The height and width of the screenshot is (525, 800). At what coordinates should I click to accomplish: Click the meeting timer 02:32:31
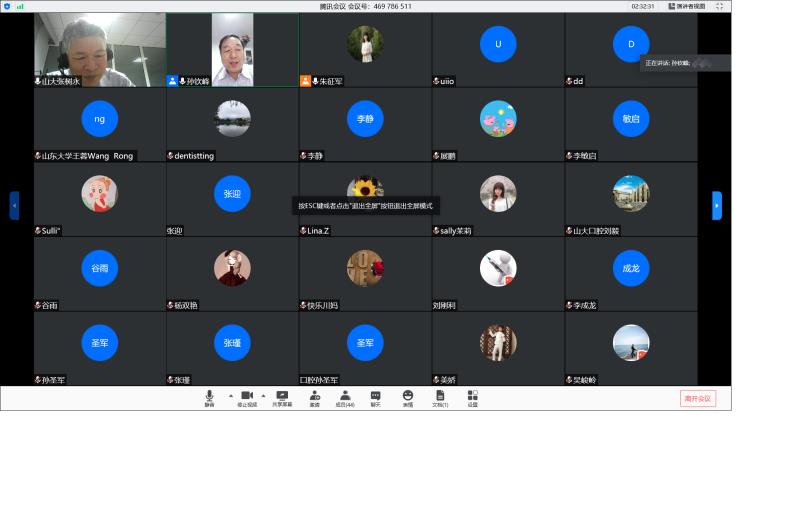(643, 6)
